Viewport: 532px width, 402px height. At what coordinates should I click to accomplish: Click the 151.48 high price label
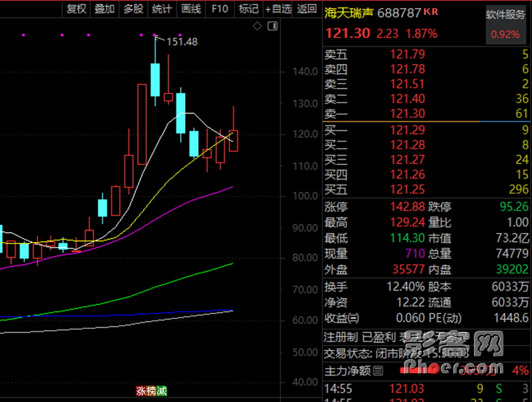point(182,42)
